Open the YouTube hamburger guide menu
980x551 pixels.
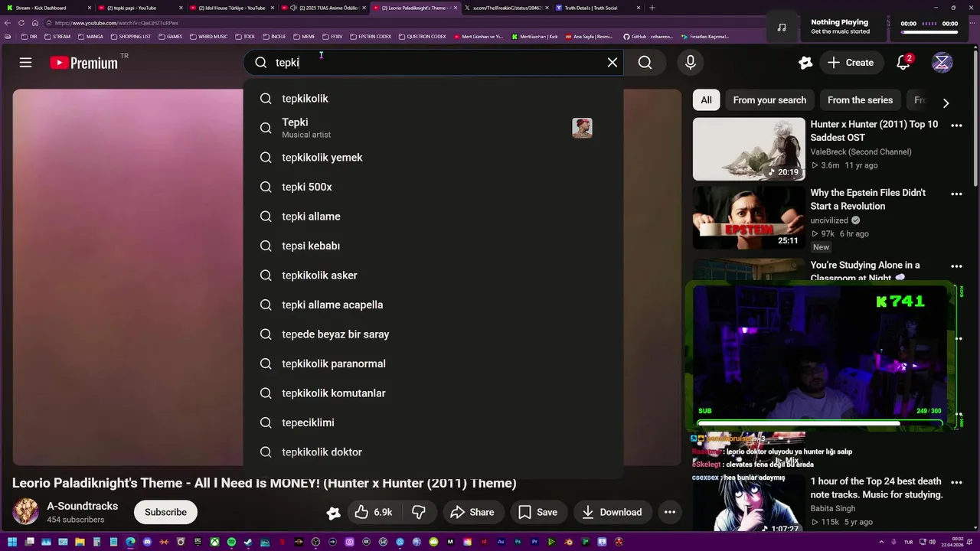(x=25, y=63)
